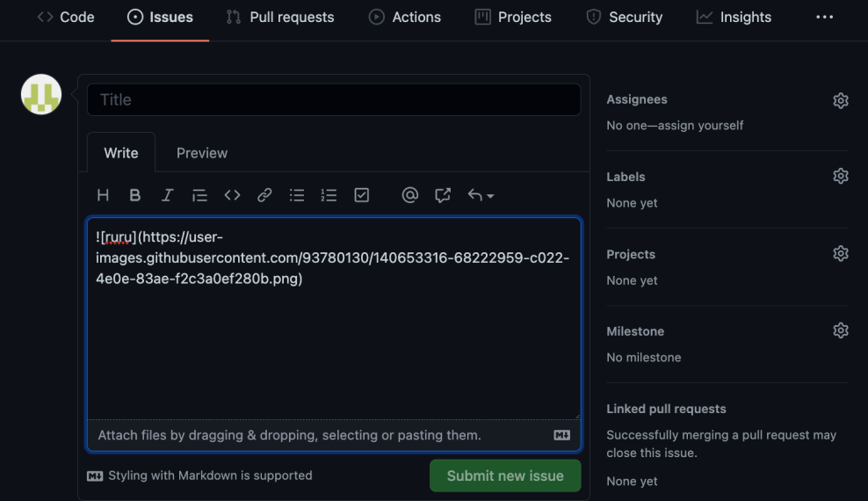
Task: Insert a task list checkbox
Action: click(x=361, y=195)
